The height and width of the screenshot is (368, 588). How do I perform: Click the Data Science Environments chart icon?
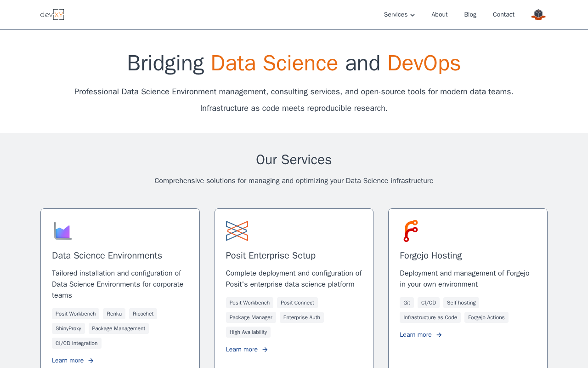click(62, 231)
